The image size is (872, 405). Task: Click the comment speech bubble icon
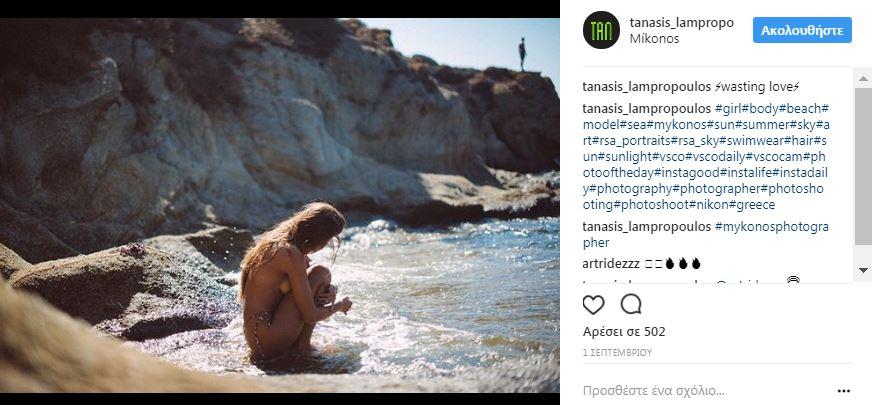[631, 304]
